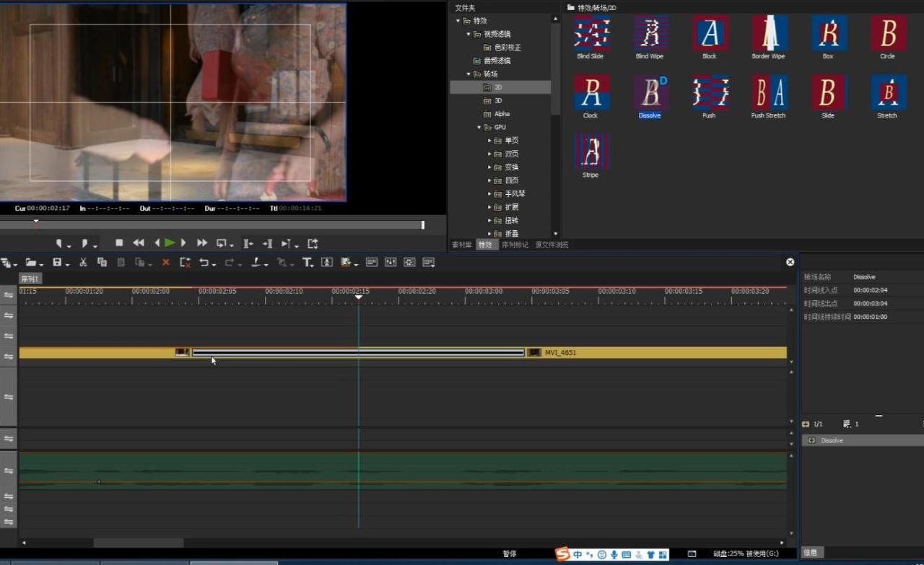Collapse the 转场 folder in effects tree
Viewport: 924px width, 565px height.
[x=468, y=74]
